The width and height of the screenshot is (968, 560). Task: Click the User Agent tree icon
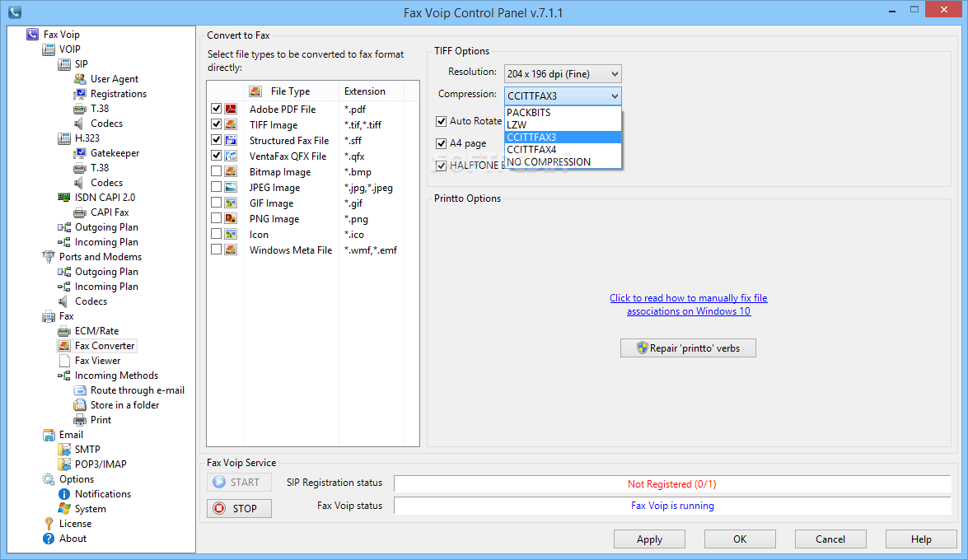80,79
